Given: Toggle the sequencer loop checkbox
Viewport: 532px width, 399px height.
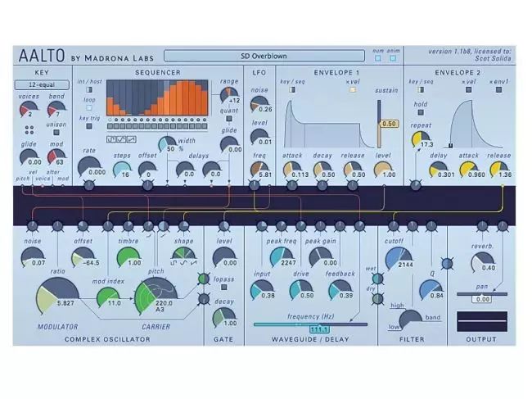Looking at the screenshot, I should coord(88,107).
